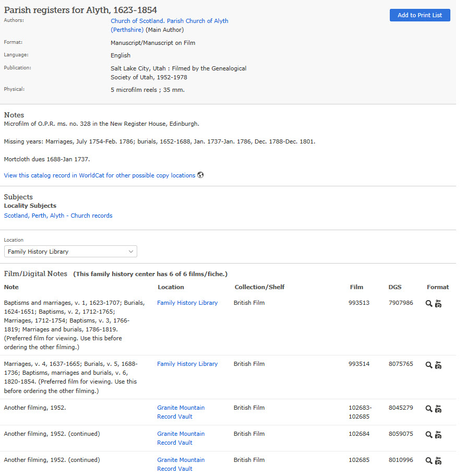Open Scotland, Perth, Alyth - Church records subject

58,216
